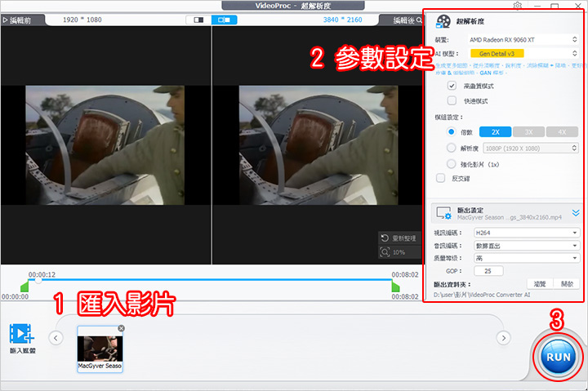Select the 倍數 radio button
Screen dimensions: 588x391
tap(451, 131)
